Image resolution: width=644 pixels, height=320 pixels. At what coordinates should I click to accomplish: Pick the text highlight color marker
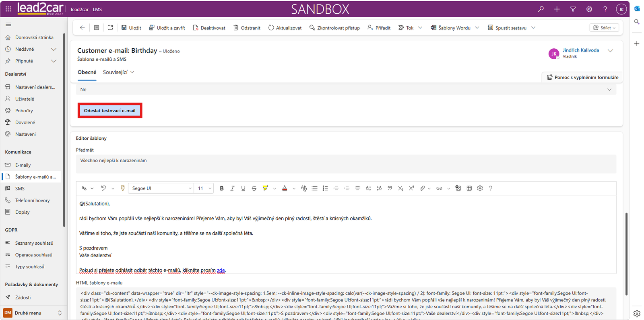[x=265, y=188]
